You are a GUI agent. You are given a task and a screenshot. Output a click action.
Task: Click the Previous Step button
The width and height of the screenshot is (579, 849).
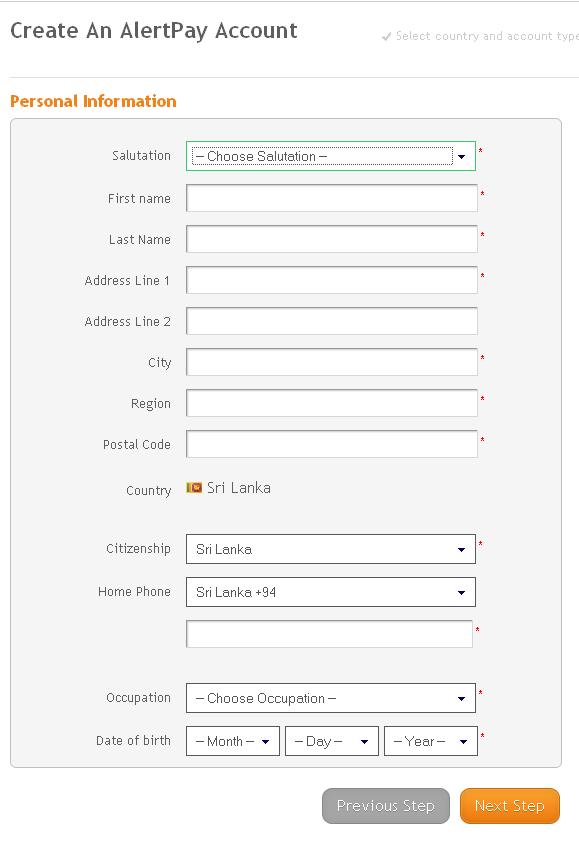pos(386,805)
